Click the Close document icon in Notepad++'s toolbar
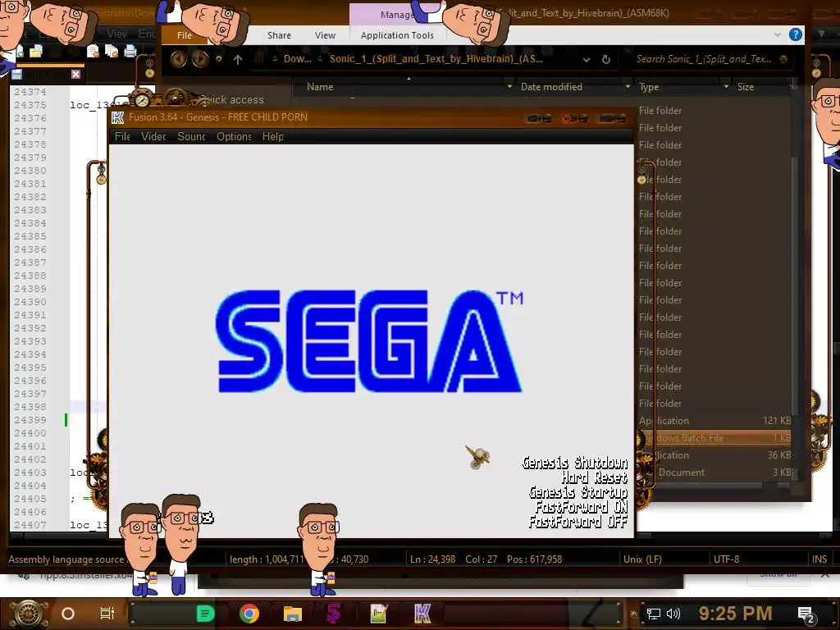Viewport: 840px width, 630px height. pos(93,52)
